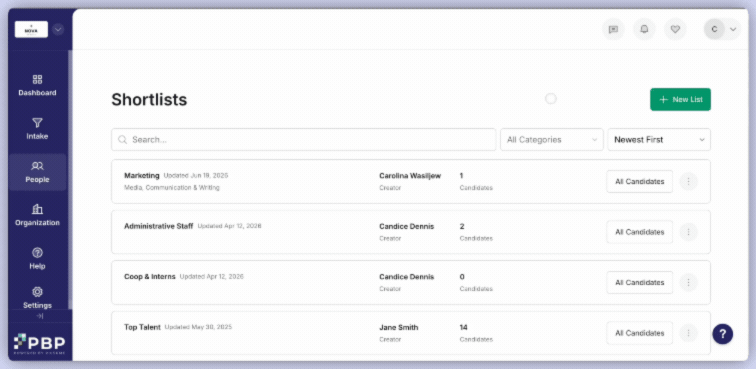Open more options for Coop & Interns
Viewport: 756px width, 369px height.
pyautogui.click(x=688, y=283)
